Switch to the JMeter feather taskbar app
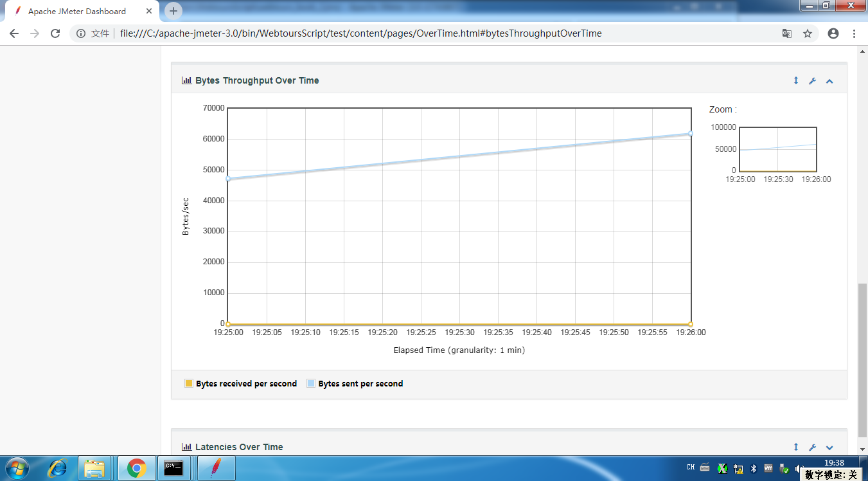868x481 pixels. coord(216,468)
